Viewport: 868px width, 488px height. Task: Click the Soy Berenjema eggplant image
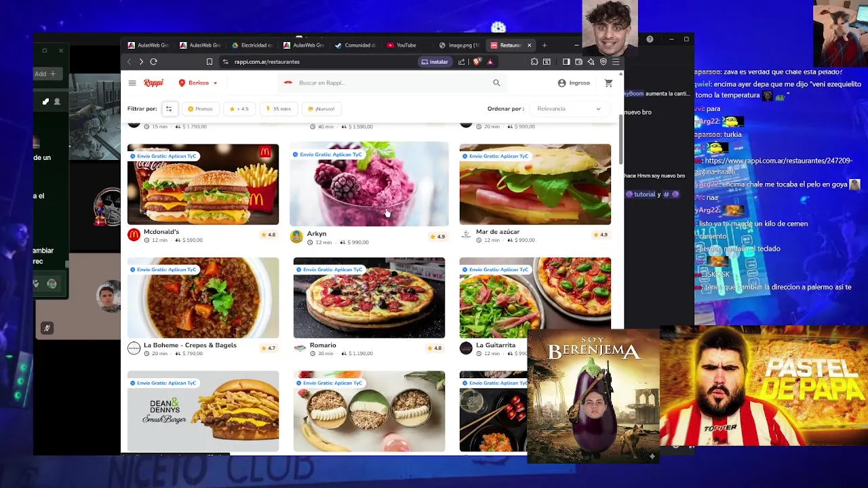[x=593, y=396]
